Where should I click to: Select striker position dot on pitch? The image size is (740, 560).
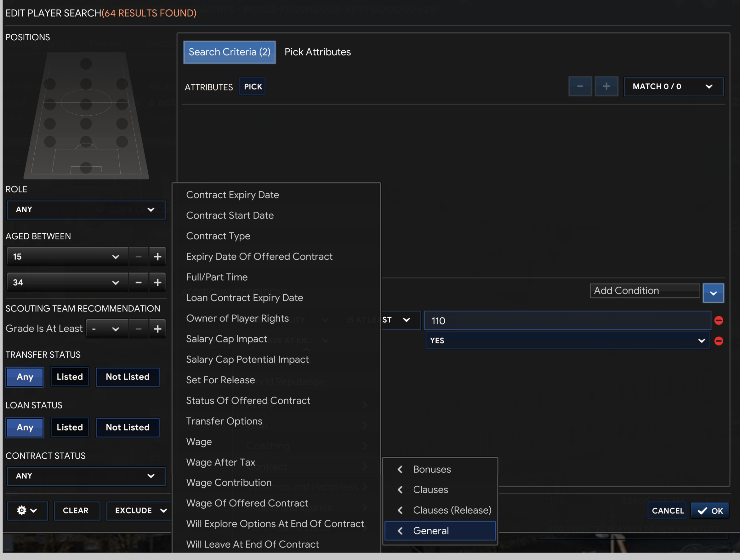coord(86,64)
